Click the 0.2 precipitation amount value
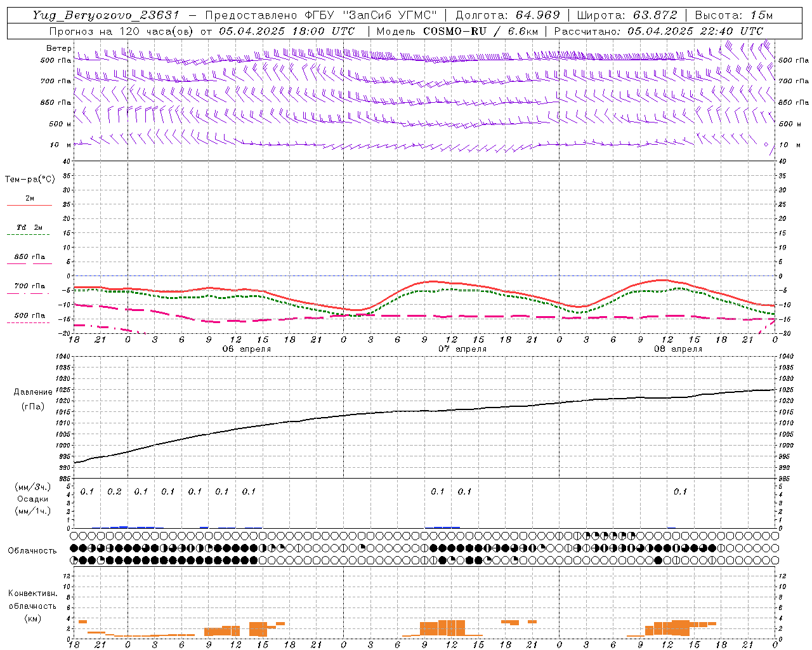The height and width of the screenshot is (650, 812). tap(114, 491)
